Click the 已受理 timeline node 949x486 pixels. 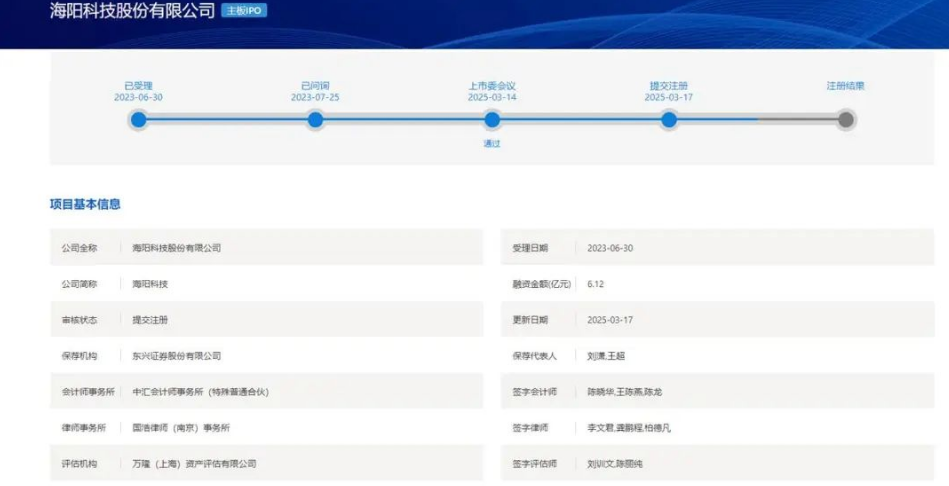click(x=139, y=120)
